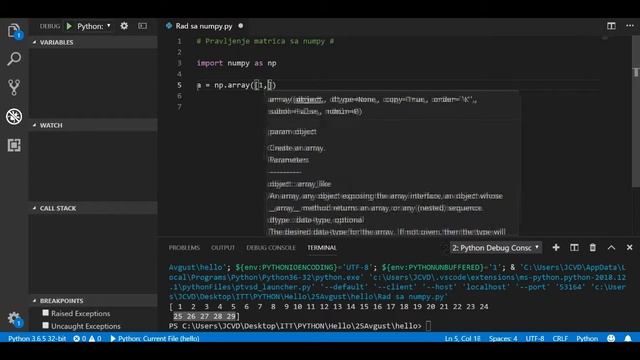Open the feedback smiley in status bar
The width and height of the screenshot is (640, 360).
(611, 338)
